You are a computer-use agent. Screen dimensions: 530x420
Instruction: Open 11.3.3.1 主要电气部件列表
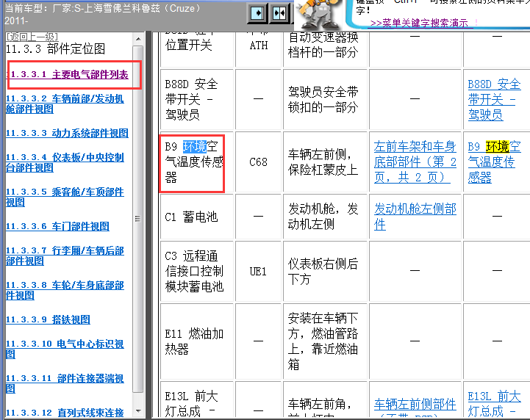tap(69, 74)
